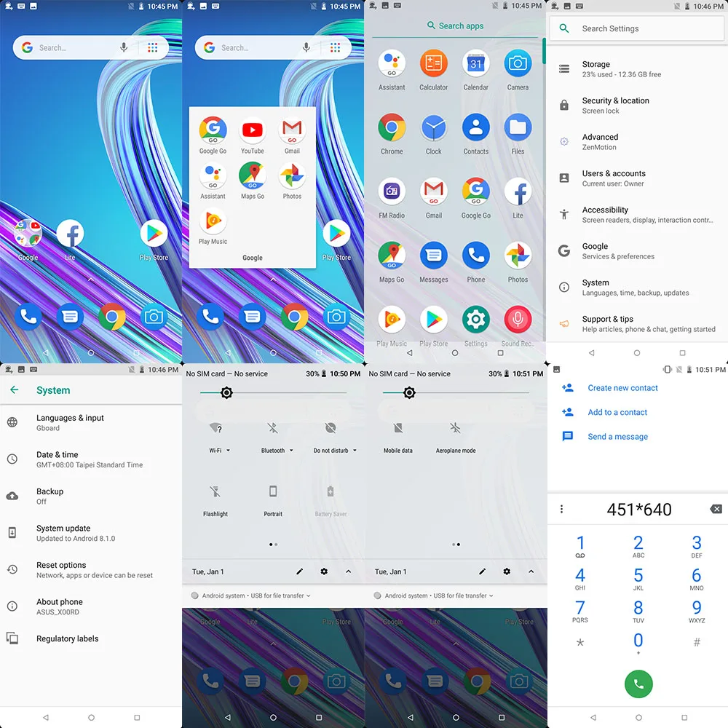Toggle the Mobile data tile
The width and height of the screenshot is (728, 728).
[x=398, y=427]
